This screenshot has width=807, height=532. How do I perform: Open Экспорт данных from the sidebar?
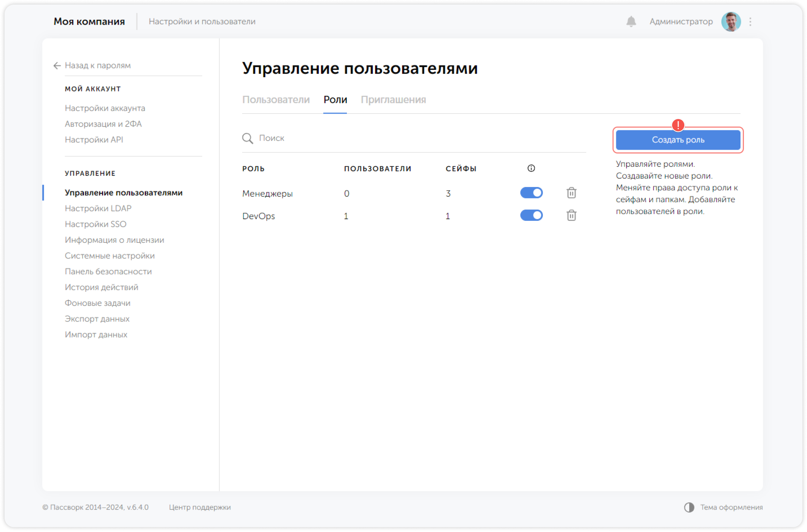(97, 318)
